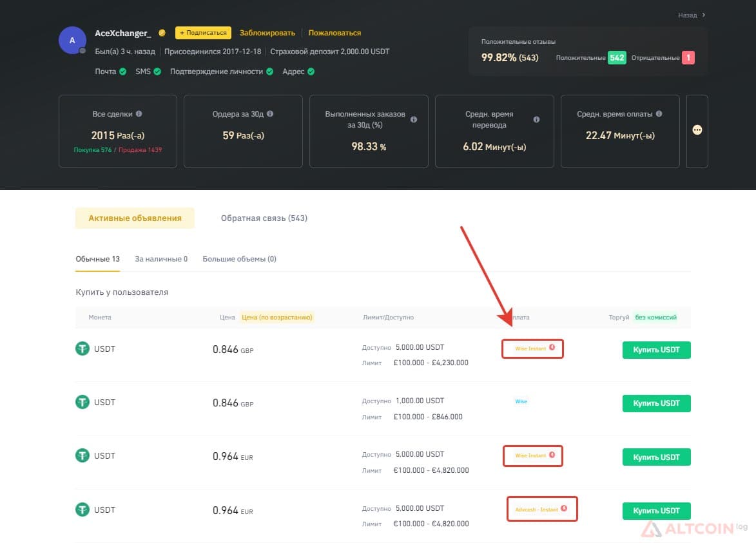Image resolution: width=756 pixels, height=543 pixels.
Task: Click the Wise Instant tag in the EUR row
Action: click(x=530, y=455)
